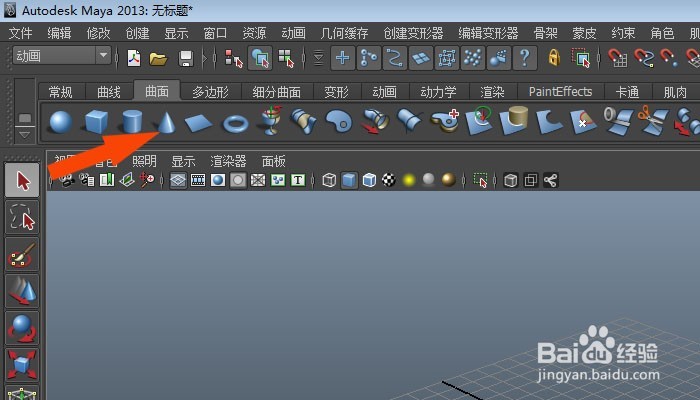The width and height of the screenshot is (700, 400).
Task: Expand the collapsed status line arrow after the save icon
Action: click(205, 58)
